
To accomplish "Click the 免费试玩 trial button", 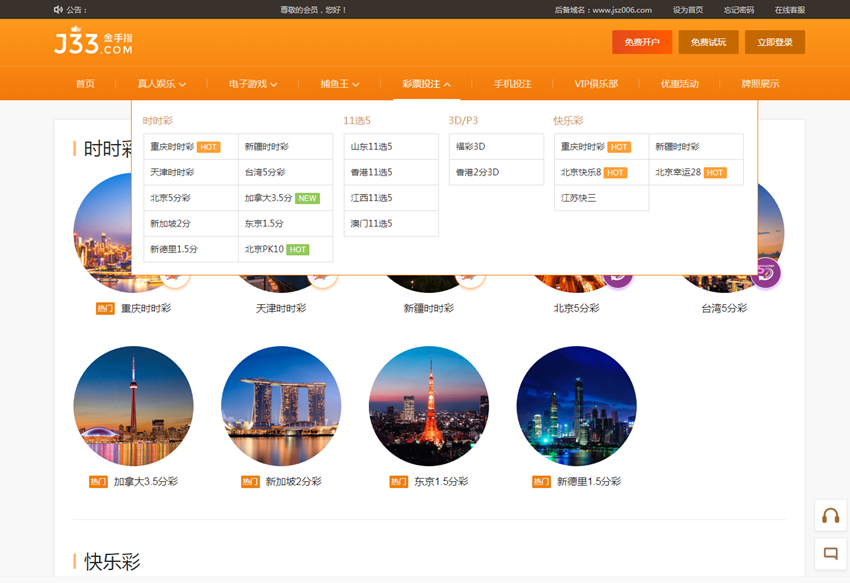I will pos(710,43).
